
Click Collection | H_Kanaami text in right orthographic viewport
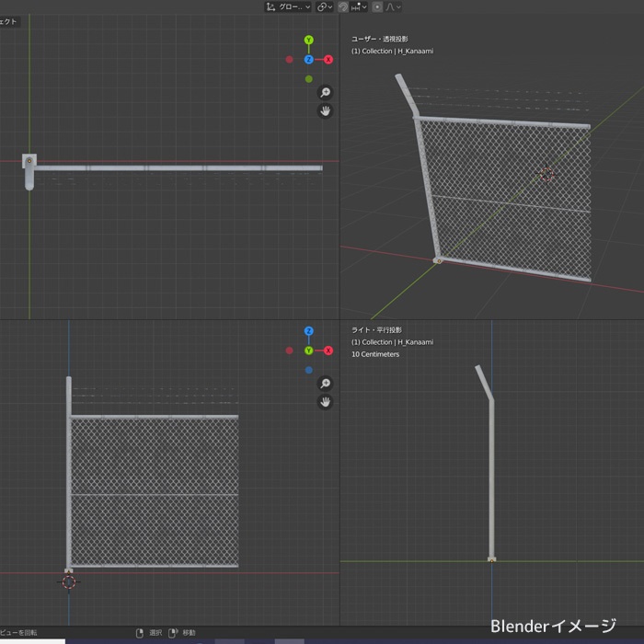click(x=397, y=342)
